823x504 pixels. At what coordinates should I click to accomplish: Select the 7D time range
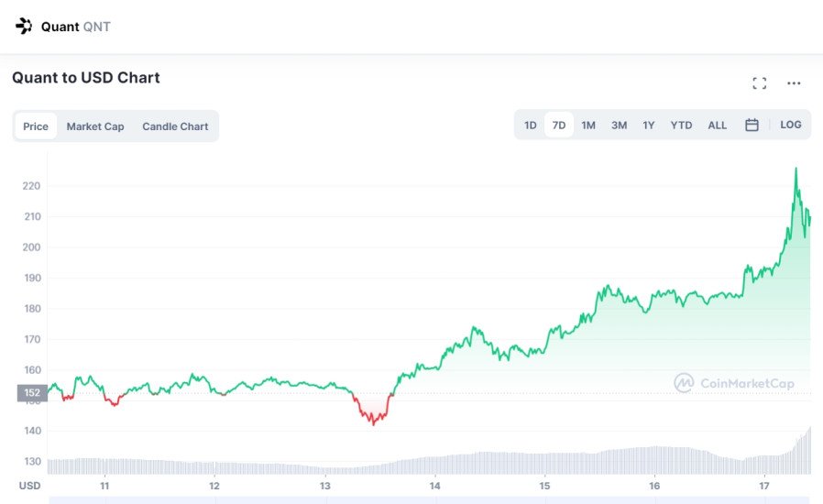click(559, 125)
